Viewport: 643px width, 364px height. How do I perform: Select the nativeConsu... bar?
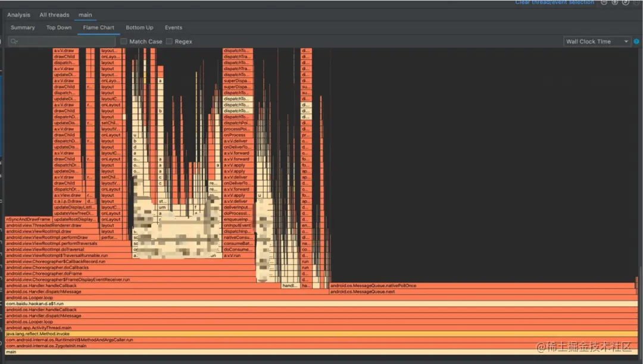(x=238, y=237)
